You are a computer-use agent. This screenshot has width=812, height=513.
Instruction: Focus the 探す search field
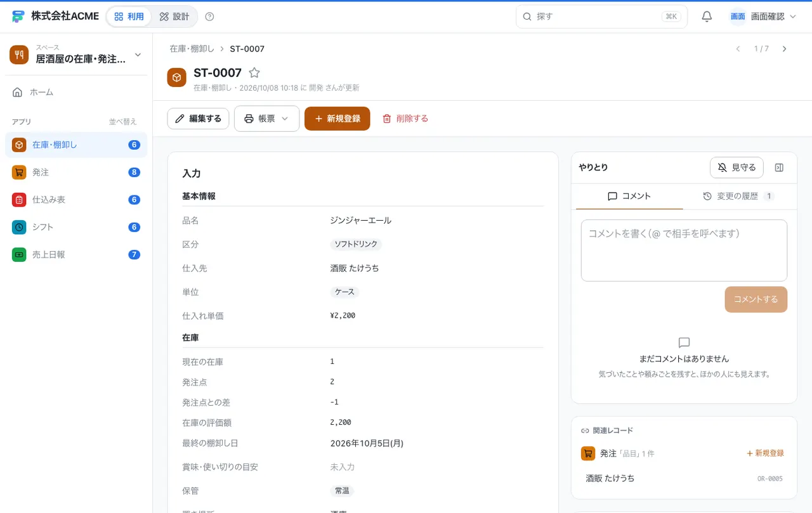[x=601, y=16]
